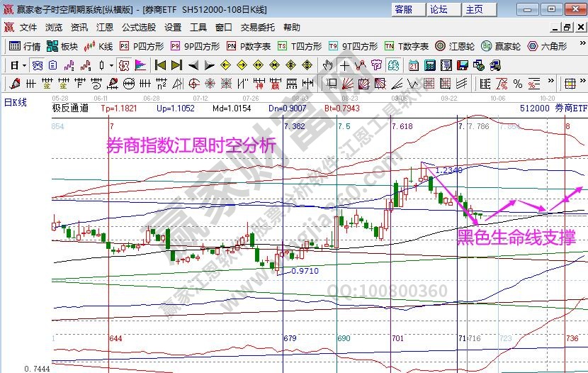Select the hand pan tool
588x373 pixels.
pos(327,65)
